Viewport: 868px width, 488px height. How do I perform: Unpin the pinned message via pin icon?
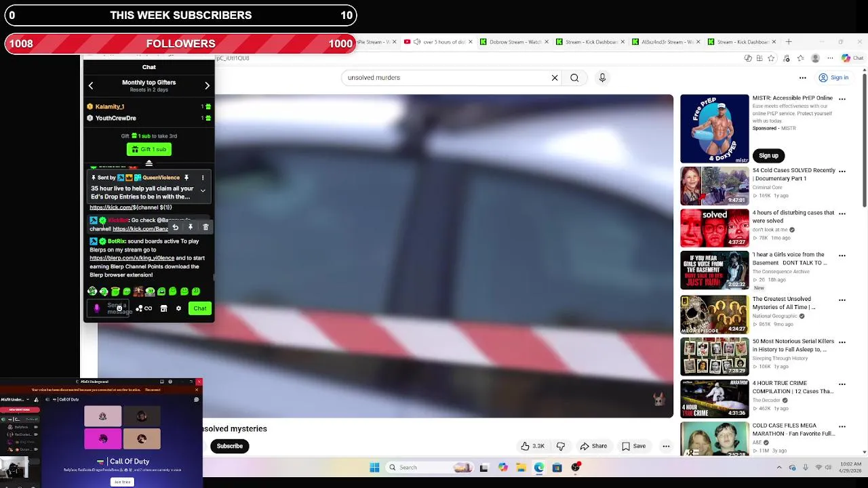[x=186, y=178]
